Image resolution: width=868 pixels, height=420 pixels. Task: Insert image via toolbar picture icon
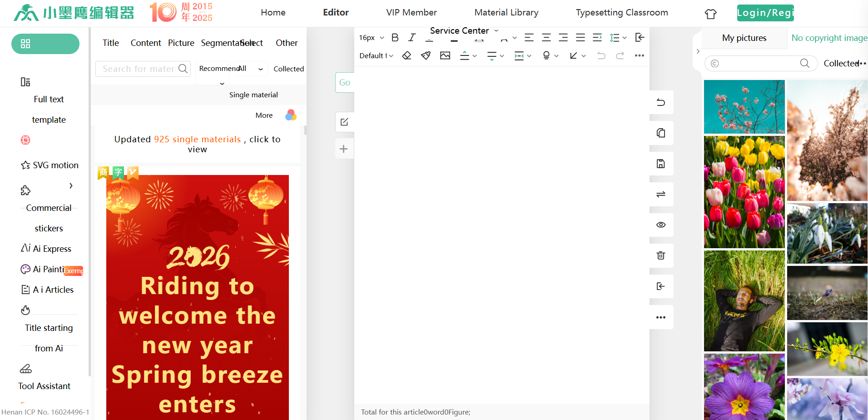click(445, 55)
